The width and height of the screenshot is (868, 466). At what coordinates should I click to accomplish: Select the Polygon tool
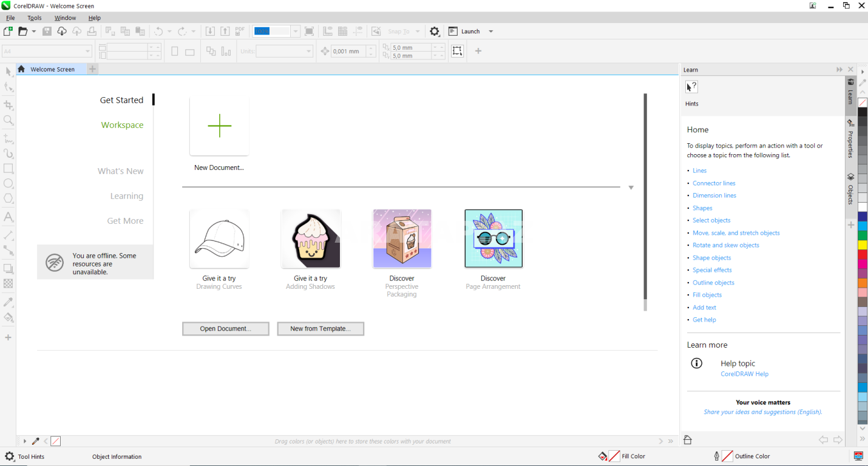(x=8, y=198)
